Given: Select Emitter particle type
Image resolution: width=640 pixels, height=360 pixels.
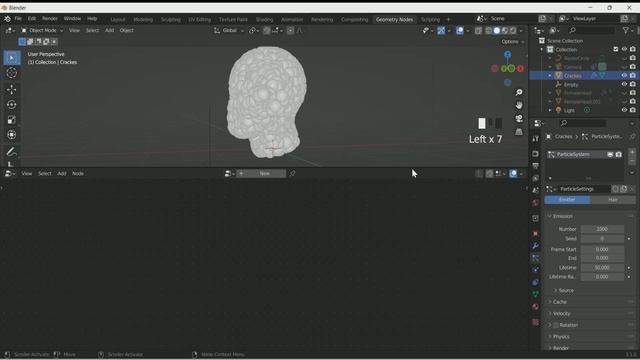Looking at the screenshot, I should pyautogui.click(x=567, y=200).
